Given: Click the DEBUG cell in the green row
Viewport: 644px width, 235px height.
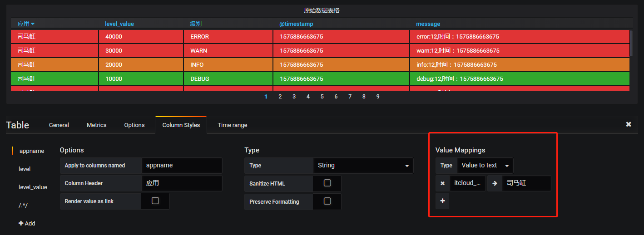Looking at the screenshot, I should [x=228, y=78].
